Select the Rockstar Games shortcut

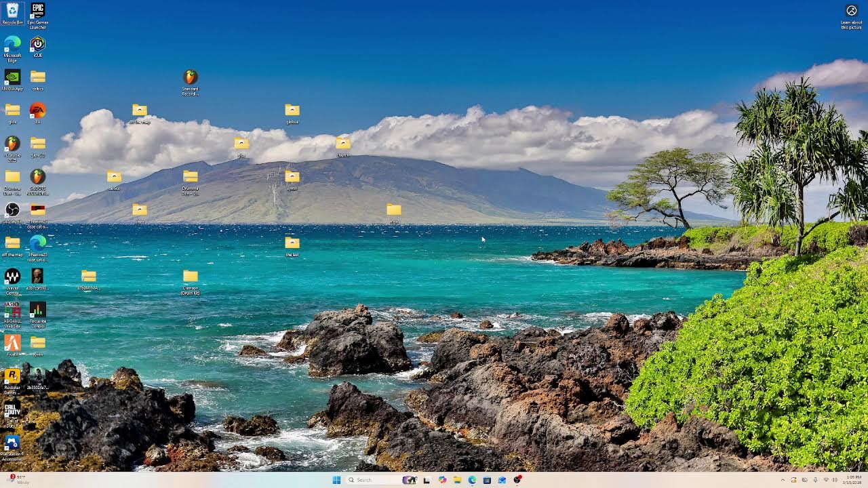point(12,381)
